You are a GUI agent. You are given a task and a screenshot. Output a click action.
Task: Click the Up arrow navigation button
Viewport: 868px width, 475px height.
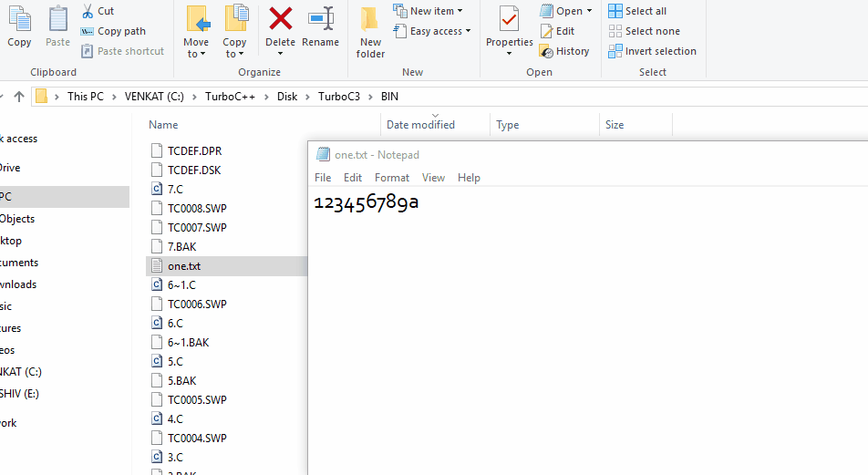pos(18,97)
